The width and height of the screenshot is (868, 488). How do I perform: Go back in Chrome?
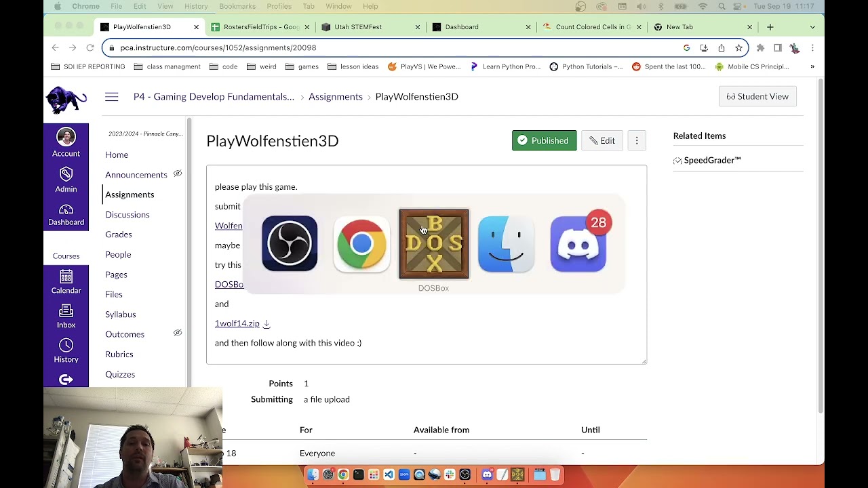point(56,47)
